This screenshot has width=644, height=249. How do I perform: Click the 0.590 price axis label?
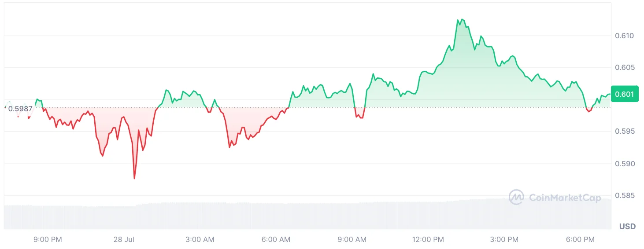624,164
